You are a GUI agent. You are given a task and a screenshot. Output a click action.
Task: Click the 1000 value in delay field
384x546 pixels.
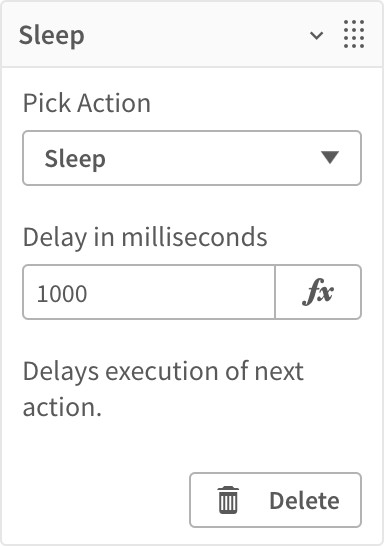click(62, 293)
